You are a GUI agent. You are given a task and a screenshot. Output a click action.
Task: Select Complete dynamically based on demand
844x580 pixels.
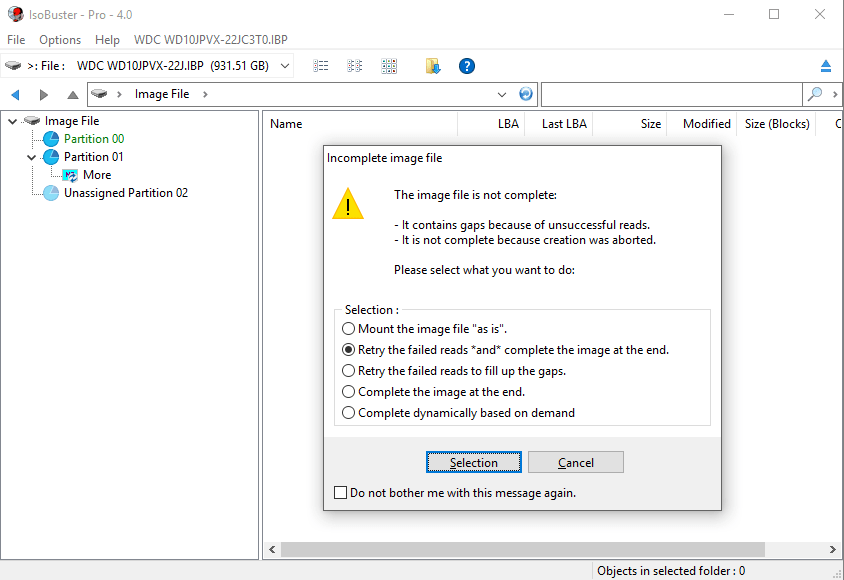coord(348,413)
